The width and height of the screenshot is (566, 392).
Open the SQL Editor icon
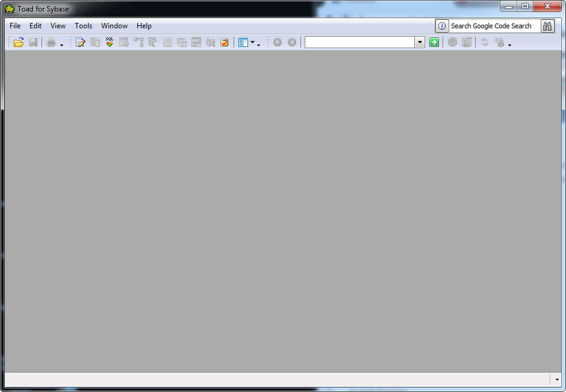pyautogui.click(x=80, y=42)
